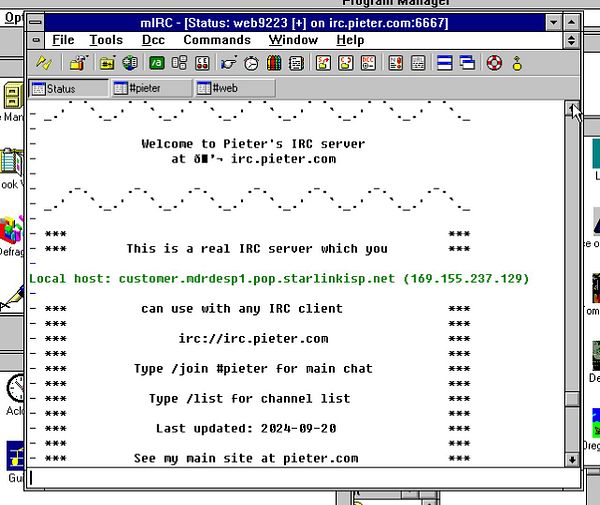
Task: Click the scrollbar track above the thumb
Action: 572,252
